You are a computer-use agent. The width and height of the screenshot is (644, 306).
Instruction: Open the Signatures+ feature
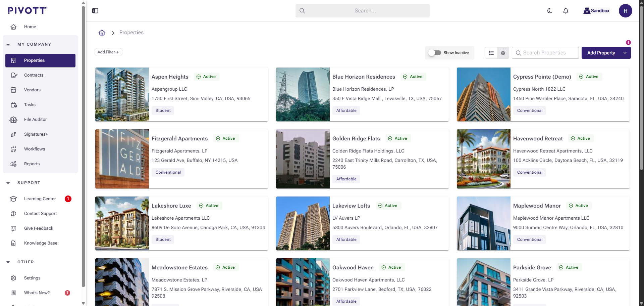click(36, 134)
